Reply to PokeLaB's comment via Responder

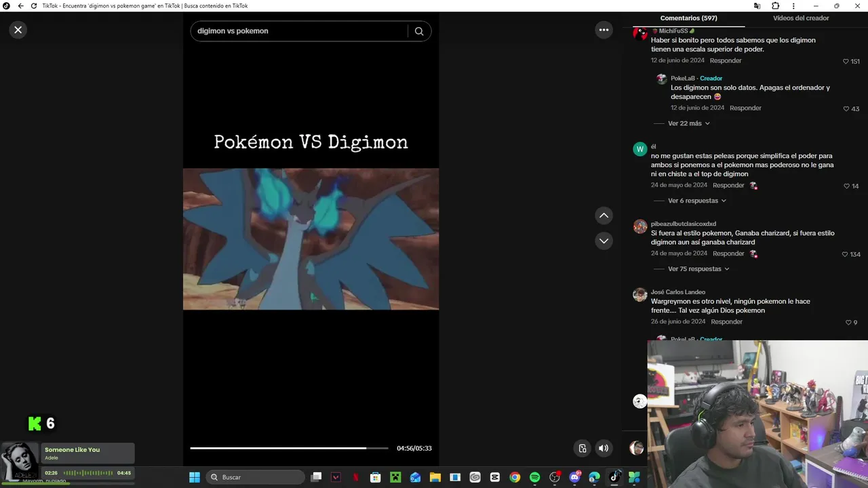[745, 108]
